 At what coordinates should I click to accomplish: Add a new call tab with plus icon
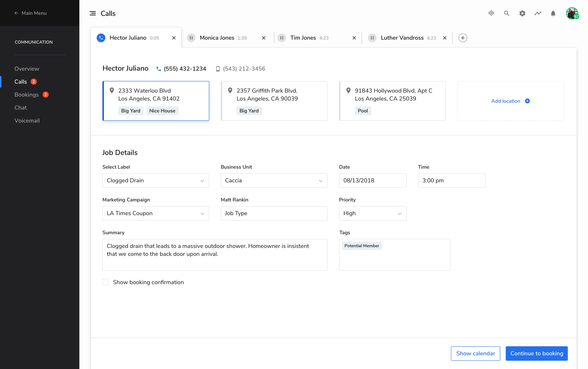pos(462,38)
